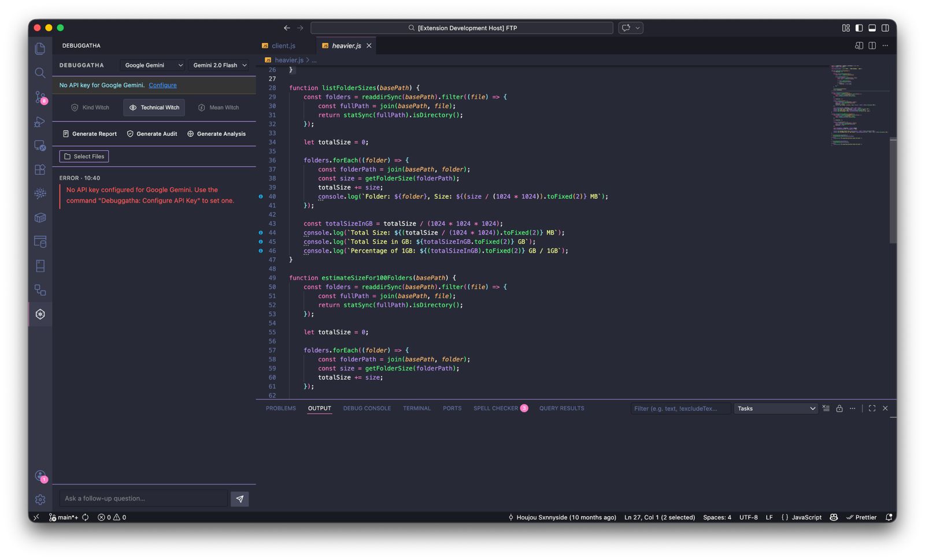The image size is (925, 560).
Task: Switch to the client.js tab
Action: coord(283,46)
